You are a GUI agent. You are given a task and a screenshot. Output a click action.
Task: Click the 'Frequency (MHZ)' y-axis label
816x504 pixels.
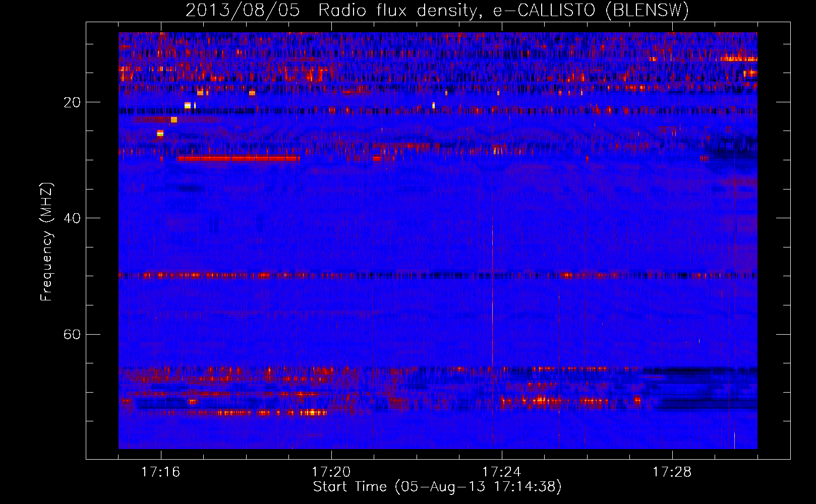[x=46, y=242]
